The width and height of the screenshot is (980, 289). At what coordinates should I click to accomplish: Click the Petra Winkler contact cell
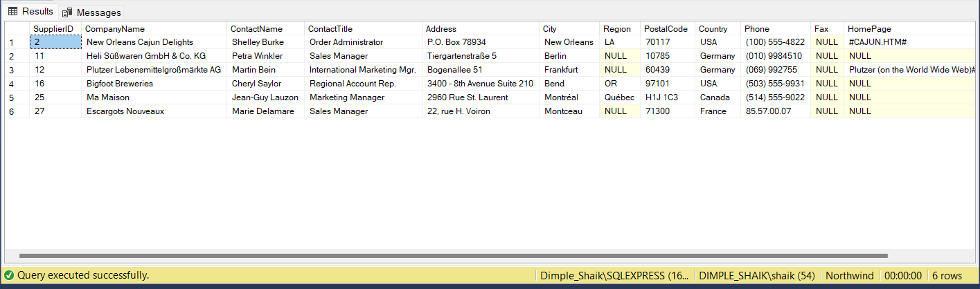[x=257, y=56]
